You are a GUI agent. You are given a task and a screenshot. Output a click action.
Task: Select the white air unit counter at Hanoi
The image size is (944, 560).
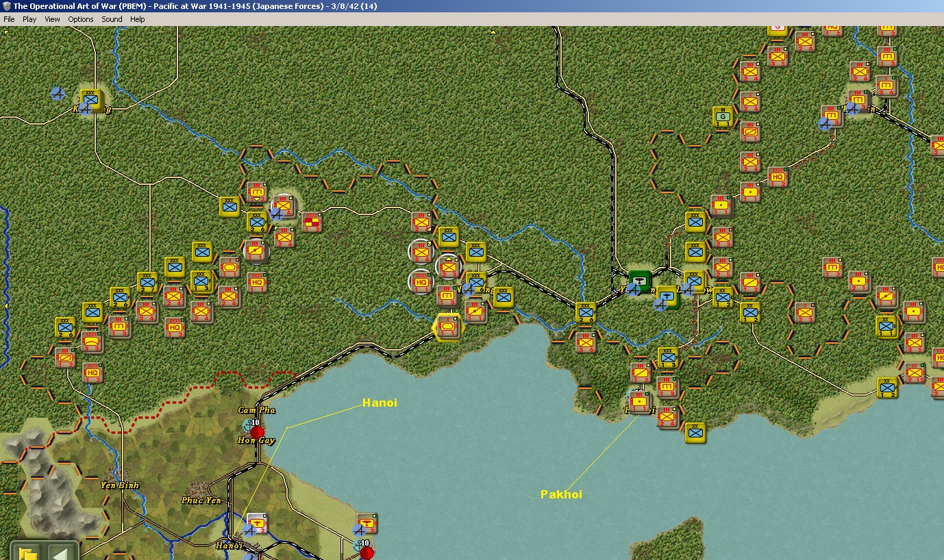(257, 524)
